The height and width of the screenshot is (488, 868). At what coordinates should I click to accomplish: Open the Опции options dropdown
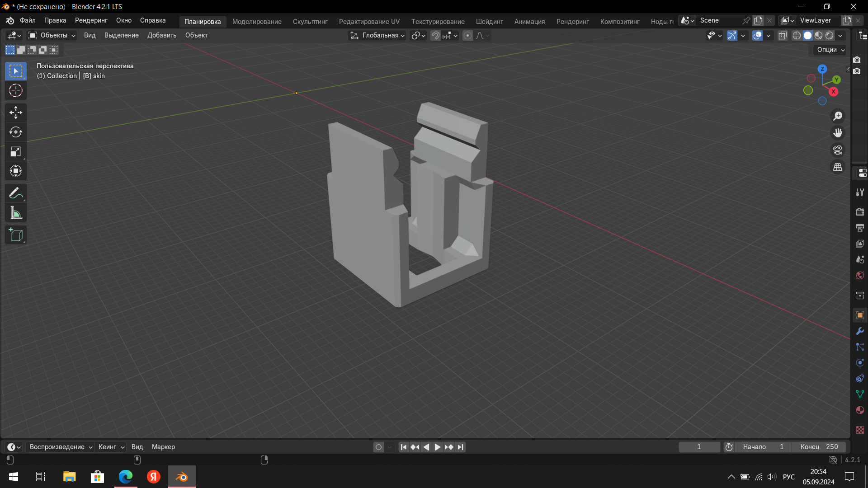(x=830, y=50)
